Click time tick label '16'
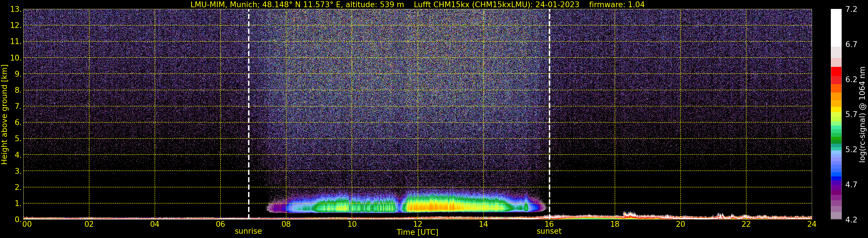The image size is (868, 238). pyautogui.click(x=549, y=224)
